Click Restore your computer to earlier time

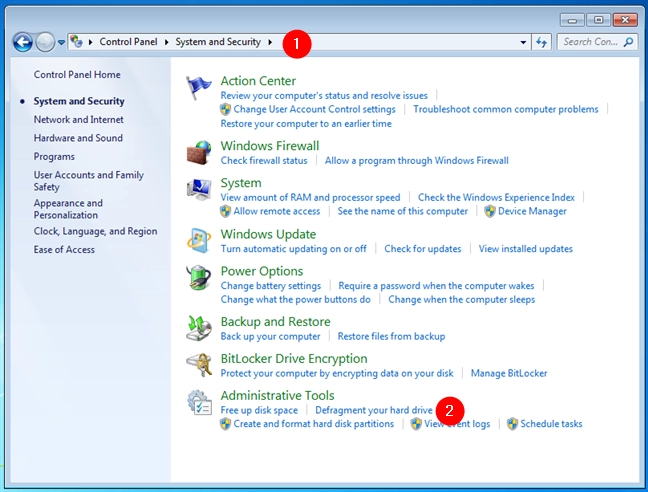tap(306, 124)
